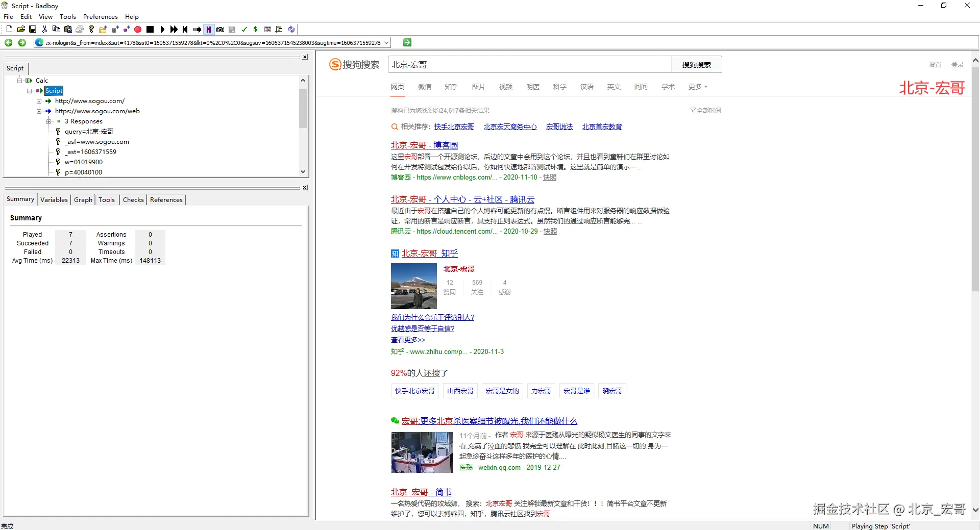Open the 图片 search category
Image resolution: width=980 pixels, height=530 pixels.
click(x=479, y=87)
